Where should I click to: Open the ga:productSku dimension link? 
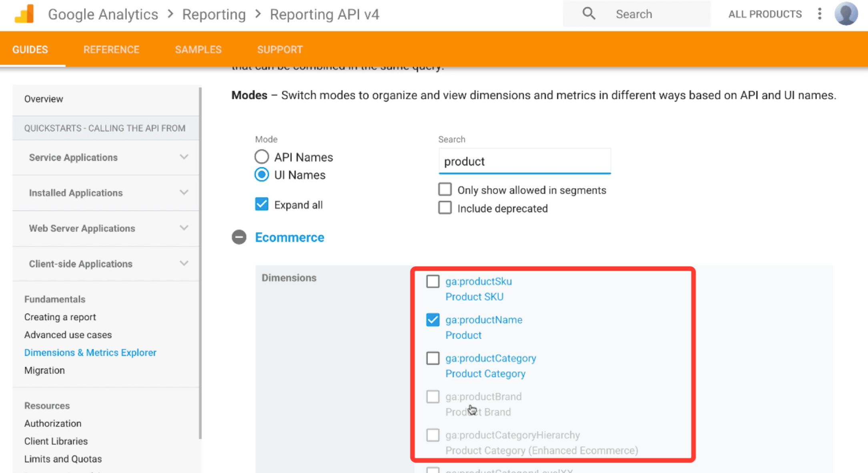[478, 281]
